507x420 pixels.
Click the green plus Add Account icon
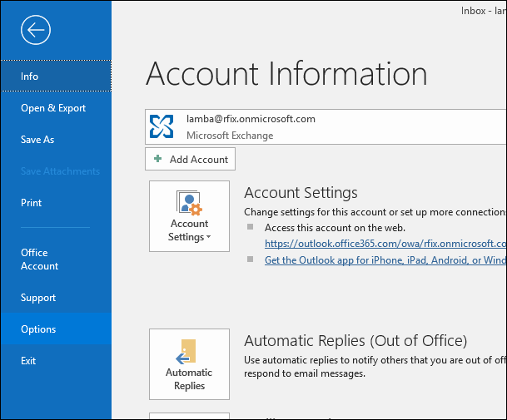pyautogui.click(x=158, y=159)
